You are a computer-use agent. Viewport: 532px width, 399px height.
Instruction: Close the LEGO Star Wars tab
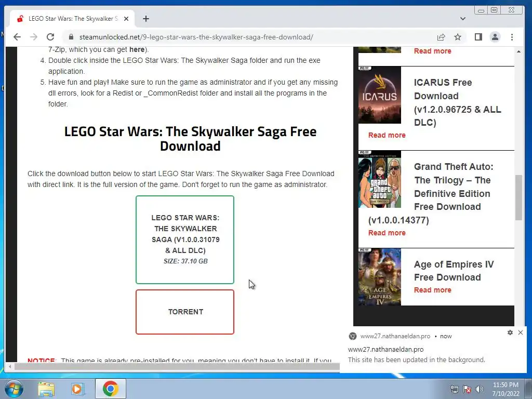pos(126,19)
